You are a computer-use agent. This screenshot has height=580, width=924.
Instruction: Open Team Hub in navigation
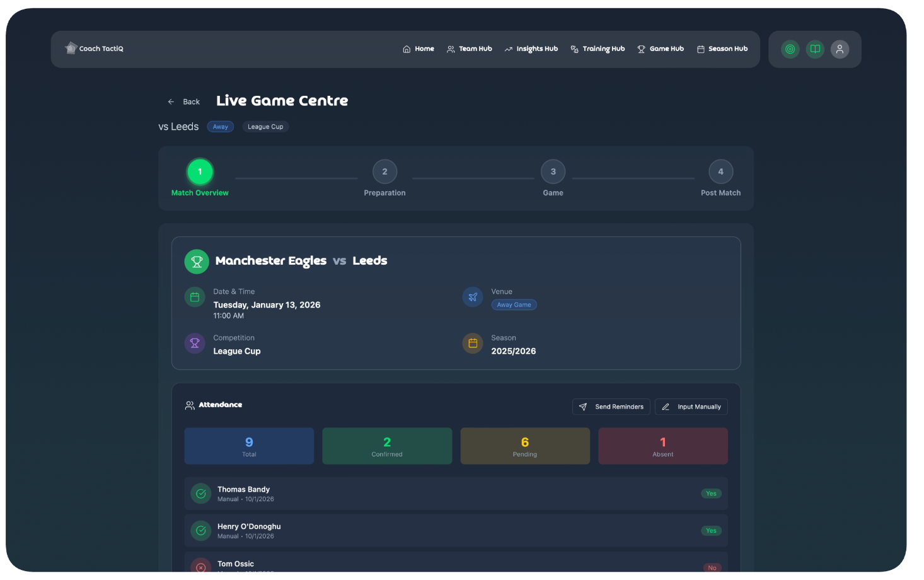(x=470, y=49)
